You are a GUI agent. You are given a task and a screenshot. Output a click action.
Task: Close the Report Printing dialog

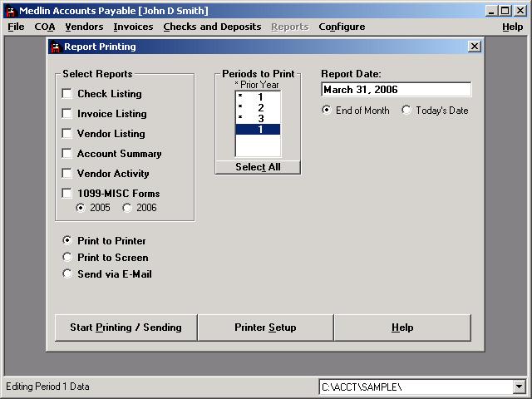click(475, 47)
